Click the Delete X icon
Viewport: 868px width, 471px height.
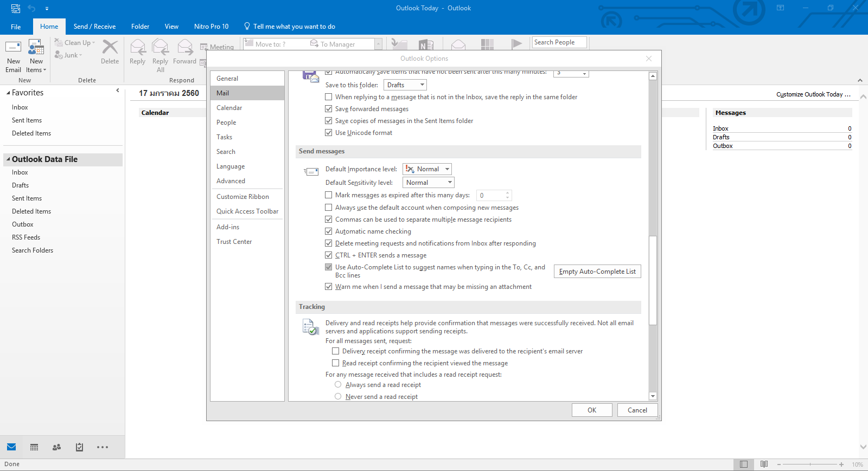[x=110, y=48]
